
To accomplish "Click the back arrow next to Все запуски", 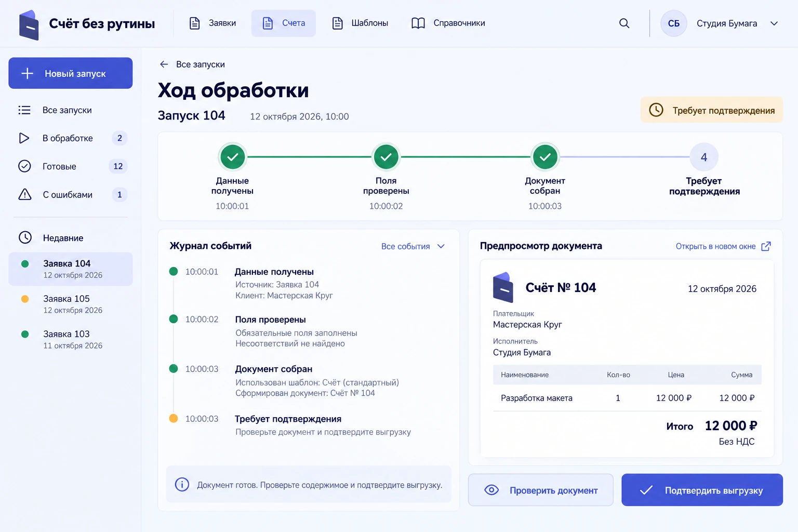I will pos(164,64).
